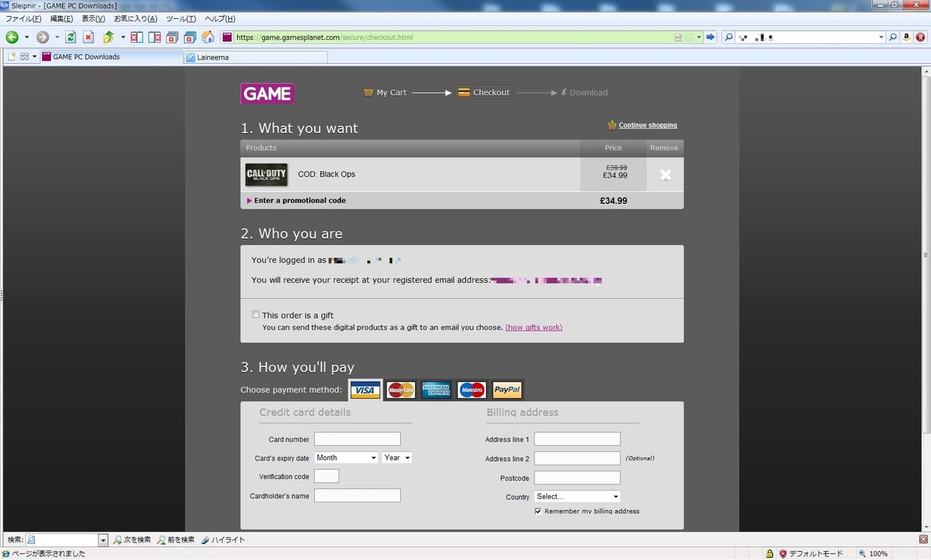Click the Cardholder's name input field
Viewport: 931px width, 560px height.
click(357, 495)
